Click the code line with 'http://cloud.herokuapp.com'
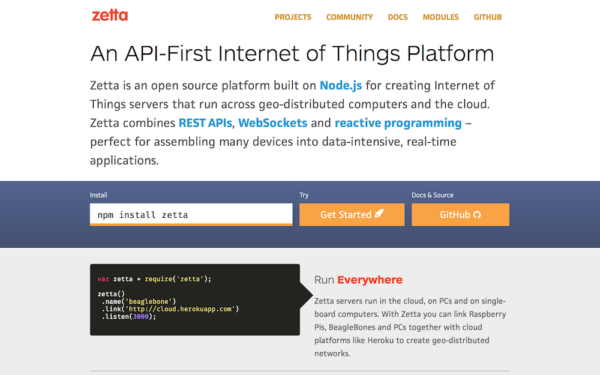The height and width of the screenshot is (375, 600). [170, 309]
